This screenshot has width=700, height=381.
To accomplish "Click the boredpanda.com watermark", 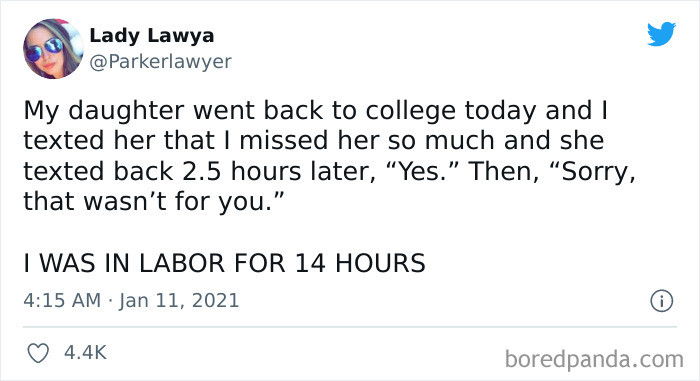I will [594, 359].
